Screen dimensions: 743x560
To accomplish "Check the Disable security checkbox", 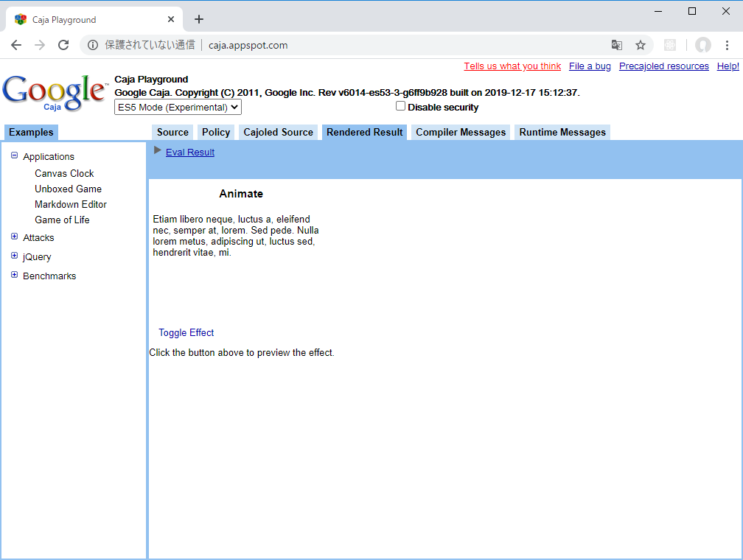I will pos(400,105).
